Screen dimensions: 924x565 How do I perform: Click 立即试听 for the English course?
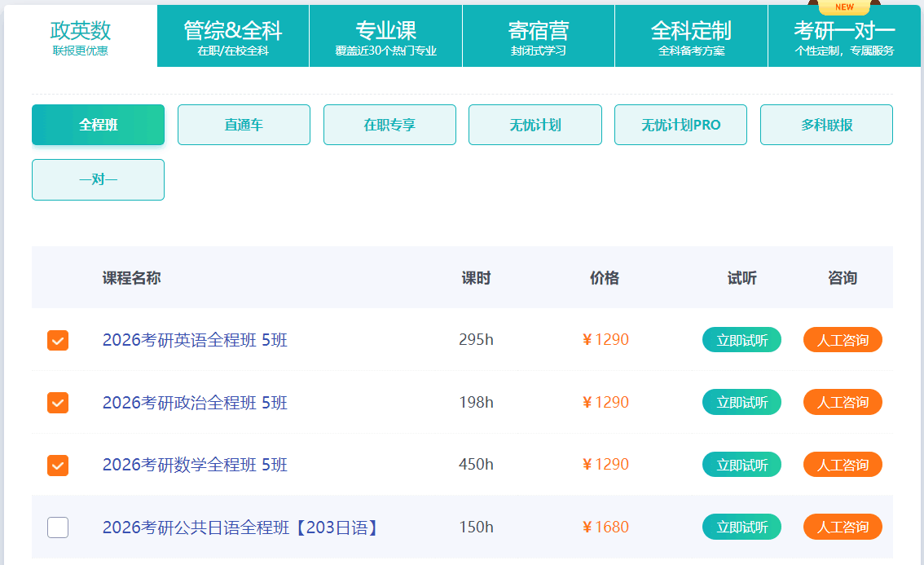(x=741, y=340)
